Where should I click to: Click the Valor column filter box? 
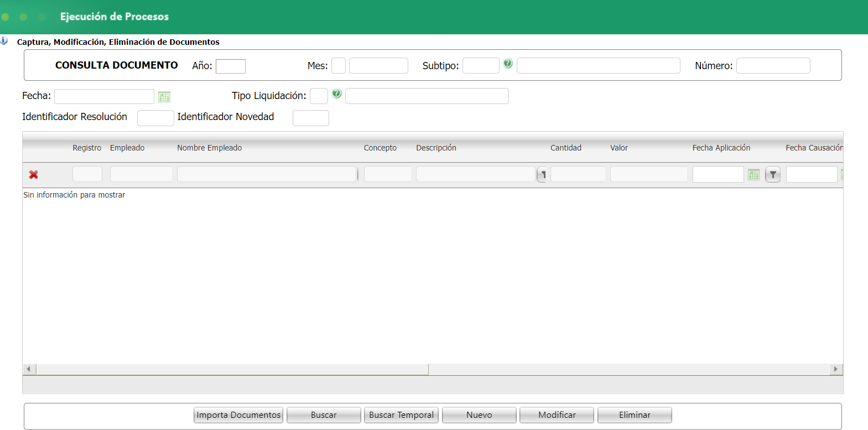649,174
